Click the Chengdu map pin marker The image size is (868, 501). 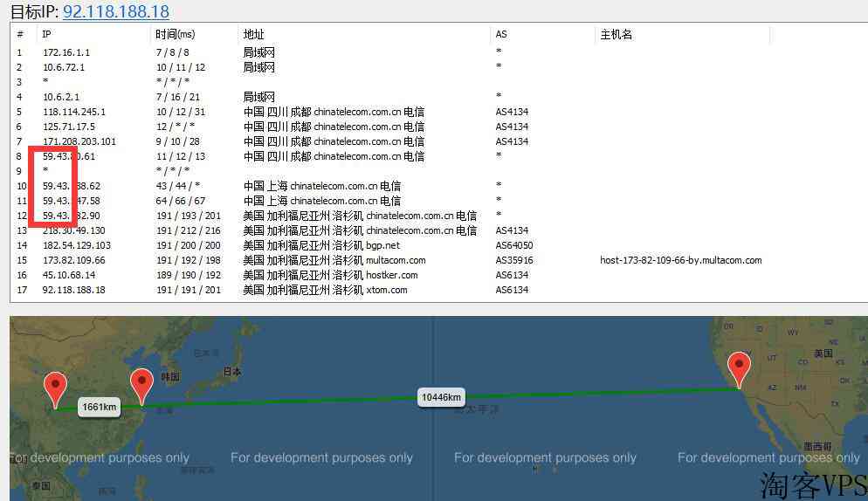pos(55,390)
